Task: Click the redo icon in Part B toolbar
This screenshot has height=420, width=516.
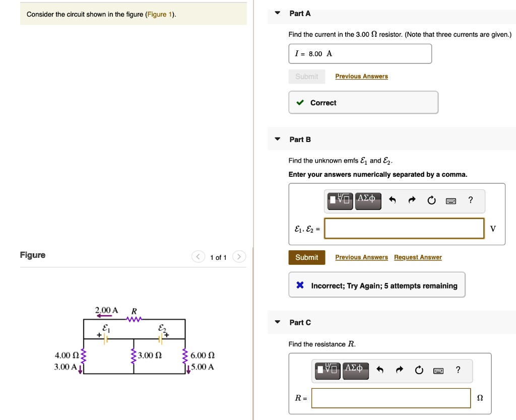Action: (x=412, y=200)
